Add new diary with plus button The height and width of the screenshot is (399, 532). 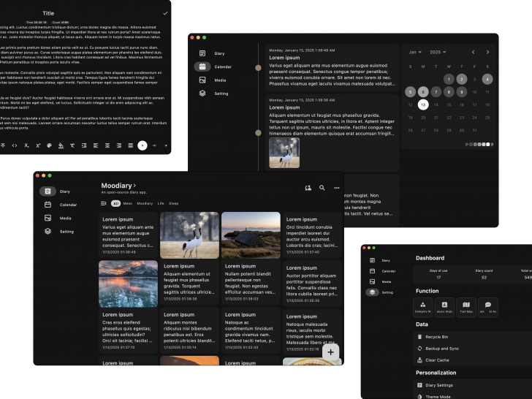coord(331,352)
